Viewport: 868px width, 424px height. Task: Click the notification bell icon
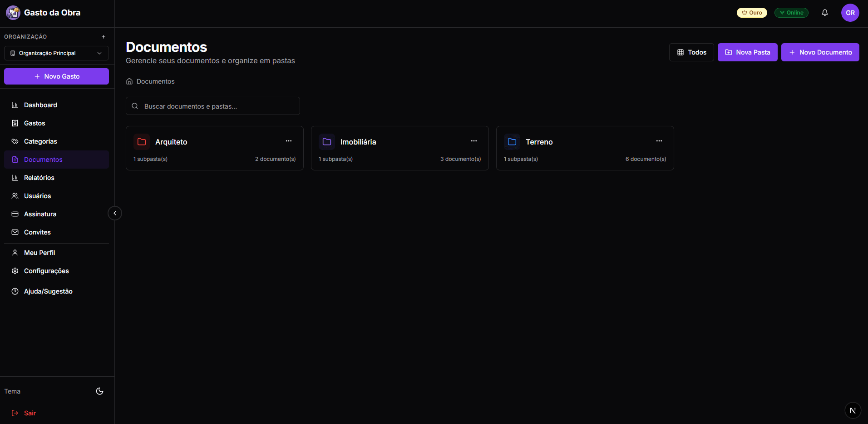(x=824, y=13)
